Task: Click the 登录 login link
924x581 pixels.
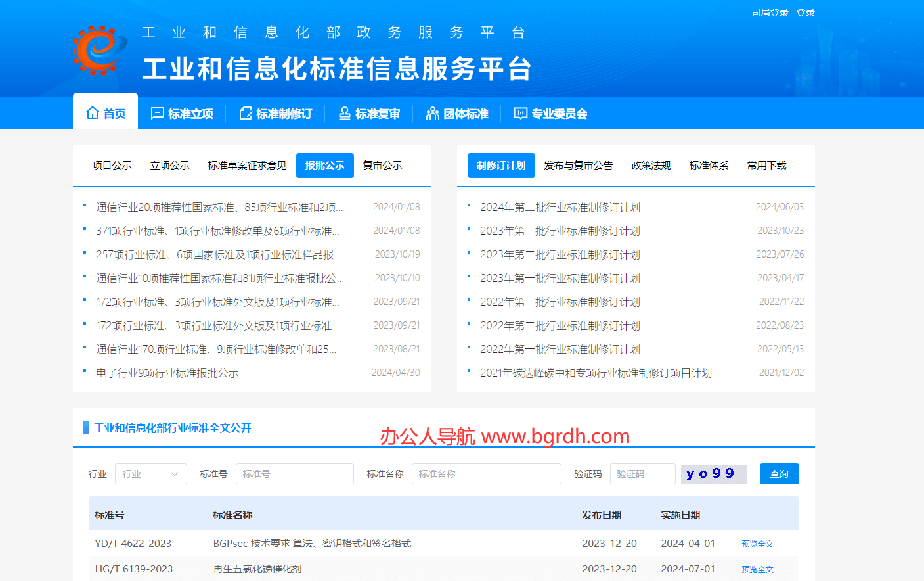Action: pyautogui.click(x=805, y=12)
